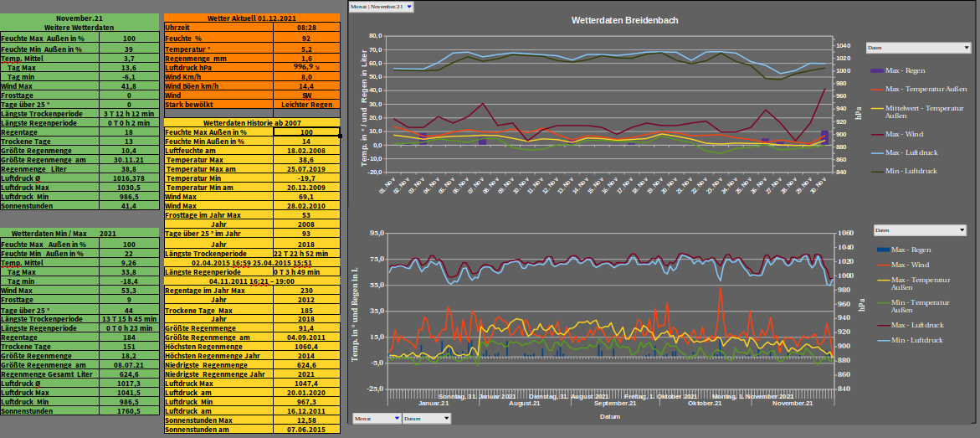This screenshot has width=980, height=438.
Task: Select 'Max - Wind' in the upper chart legend
Action: (x=905, y=134)
